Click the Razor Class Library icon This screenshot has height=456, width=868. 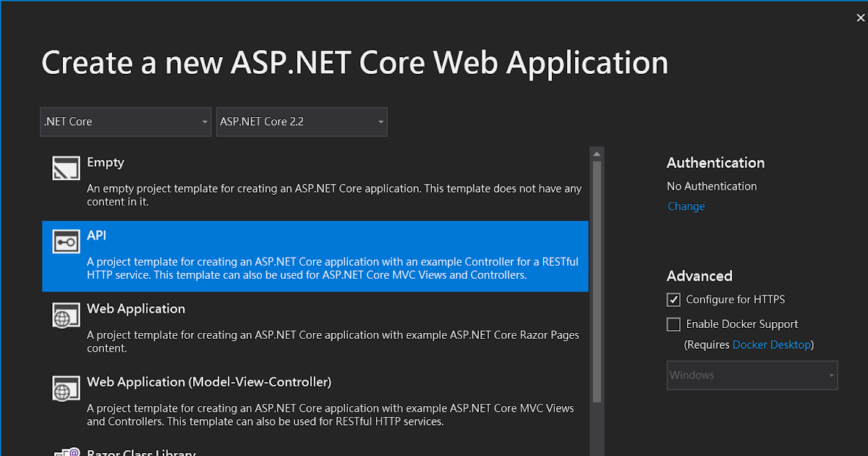pos(66,452)
